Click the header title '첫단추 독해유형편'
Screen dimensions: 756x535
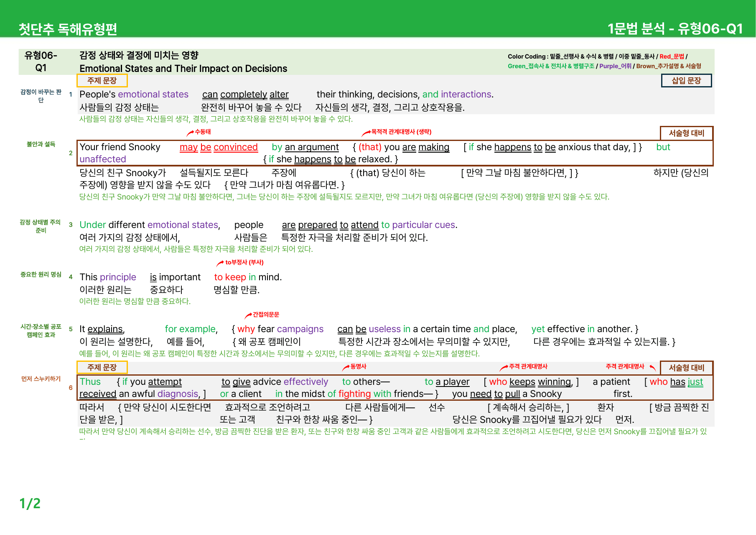coord(68,29)
